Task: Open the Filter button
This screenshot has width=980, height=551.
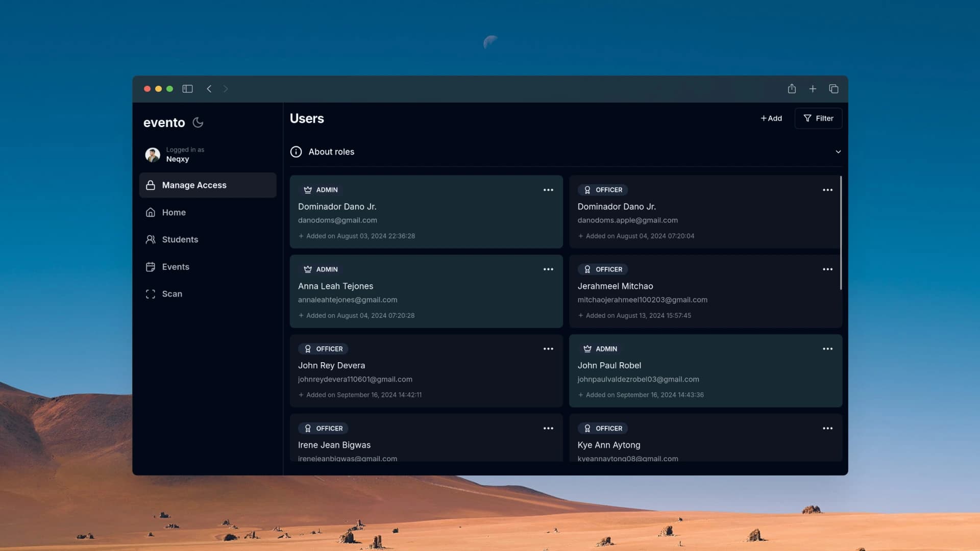Action: (818, 118)
